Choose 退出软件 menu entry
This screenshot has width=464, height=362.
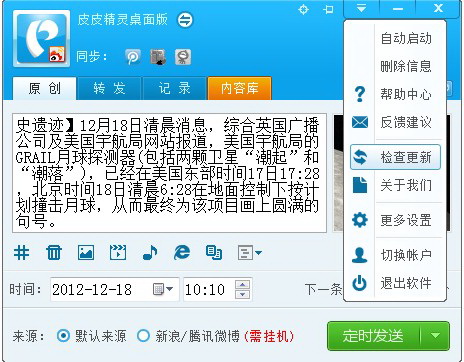[395, 283]
